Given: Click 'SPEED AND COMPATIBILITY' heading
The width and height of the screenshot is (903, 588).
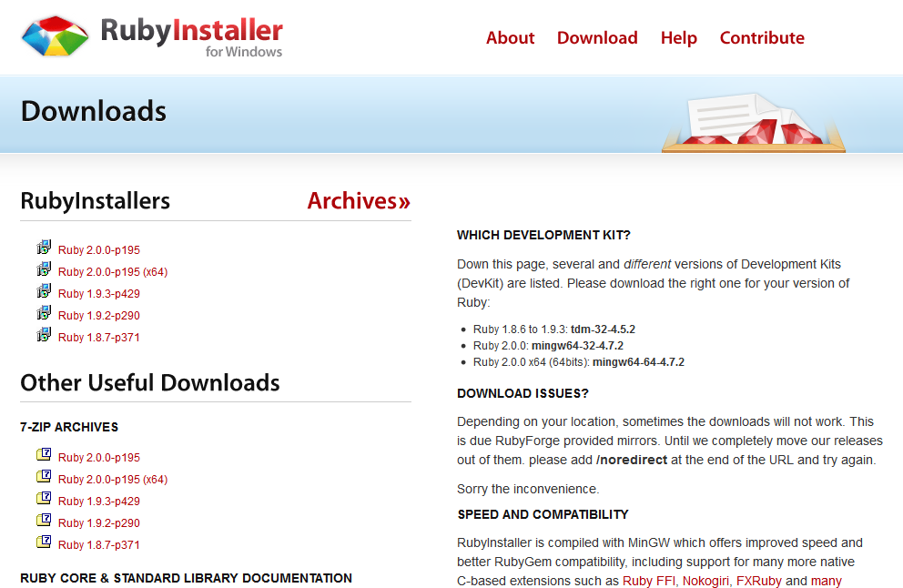Looking at the screenshot, I should point(543,514).
